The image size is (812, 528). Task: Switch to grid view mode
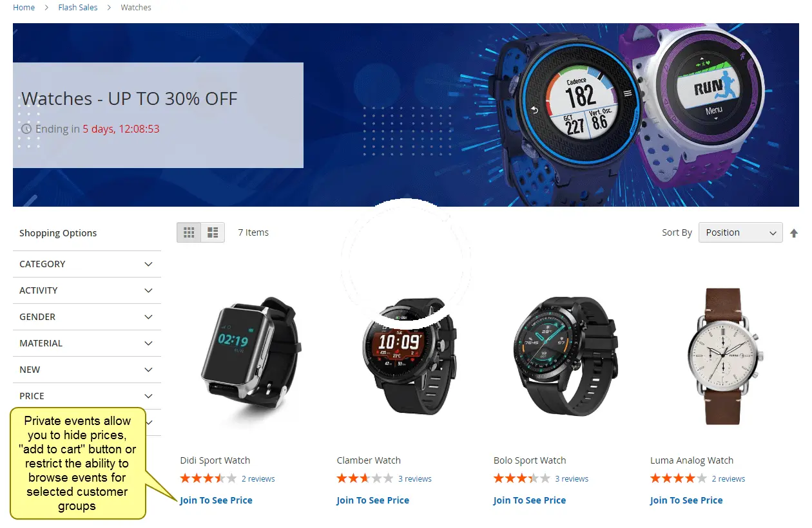[x=189, y=232]
